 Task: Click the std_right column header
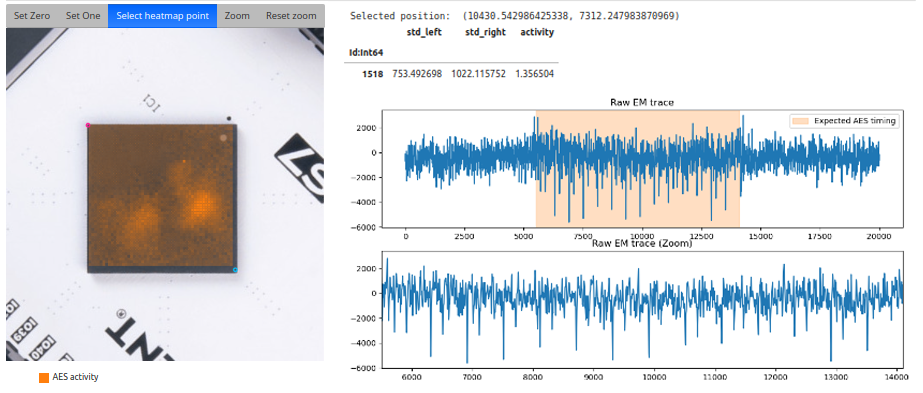click(x=485, y=33)
